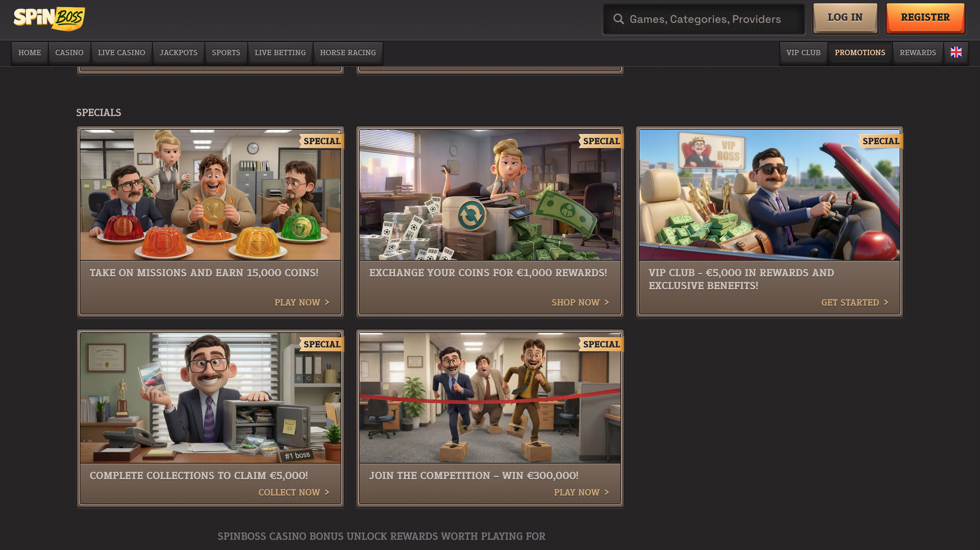Open the CASINO menu item
Image resolution: width=980 pixels, height=550 pixels.
pos(69,52)
